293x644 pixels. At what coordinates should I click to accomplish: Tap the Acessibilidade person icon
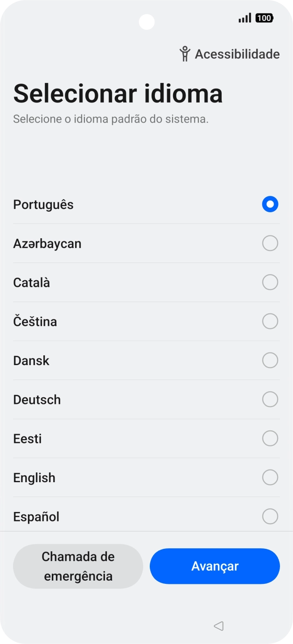pos(185,54)
